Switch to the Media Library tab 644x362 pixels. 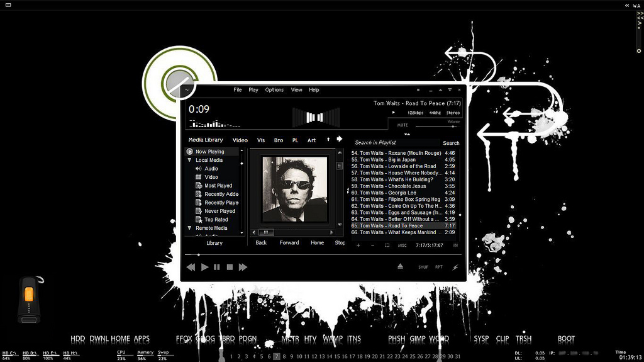tap(206, 140)
